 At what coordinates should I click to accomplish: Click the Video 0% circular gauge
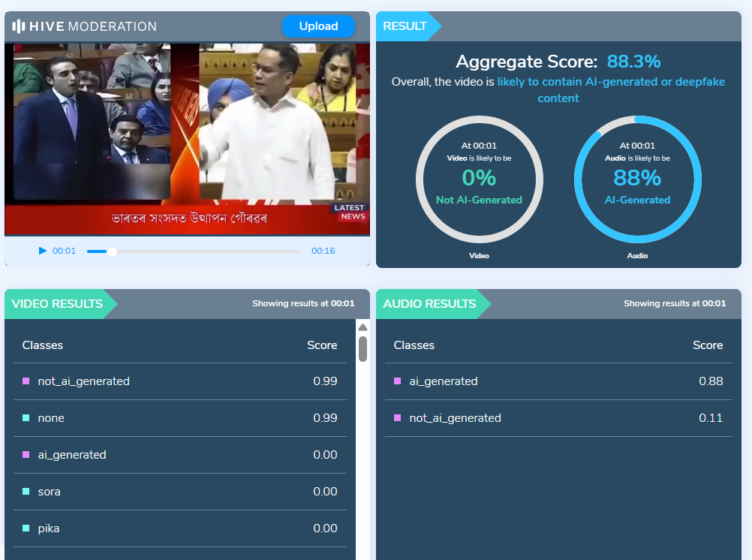coord(479,179)
